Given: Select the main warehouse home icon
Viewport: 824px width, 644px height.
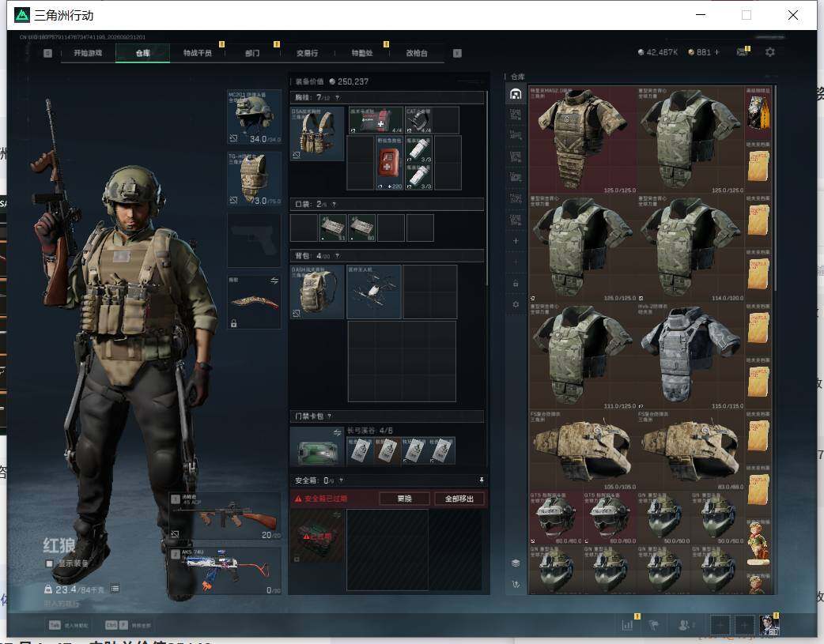Looking at the screenshot, I should (516, 94).
